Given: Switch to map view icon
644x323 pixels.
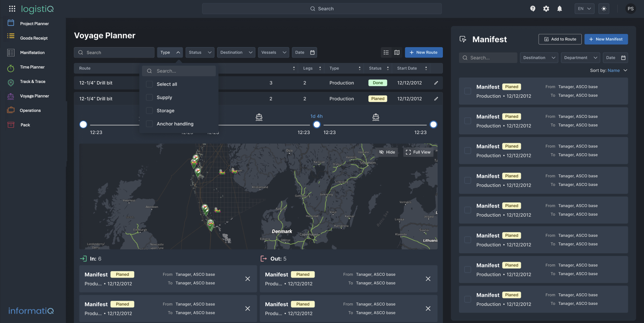Looking at the screenshot, I should [397, 52].
